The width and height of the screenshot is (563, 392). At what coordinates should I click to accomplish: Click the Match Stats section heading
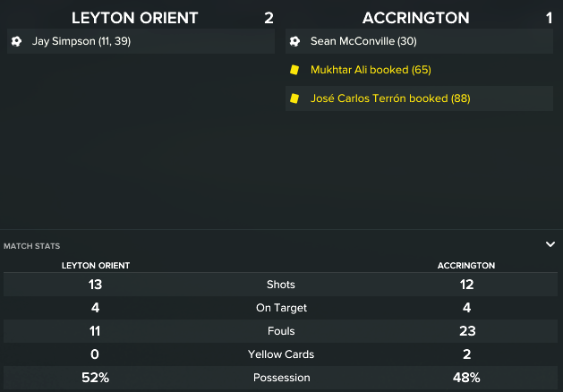tap(32, 245)
